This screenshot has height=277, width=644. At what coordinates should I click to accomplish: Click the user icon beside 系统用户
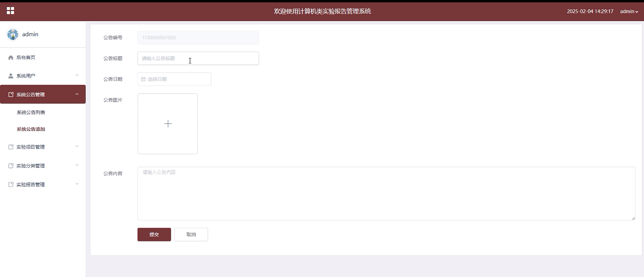[x=11, y=76]
